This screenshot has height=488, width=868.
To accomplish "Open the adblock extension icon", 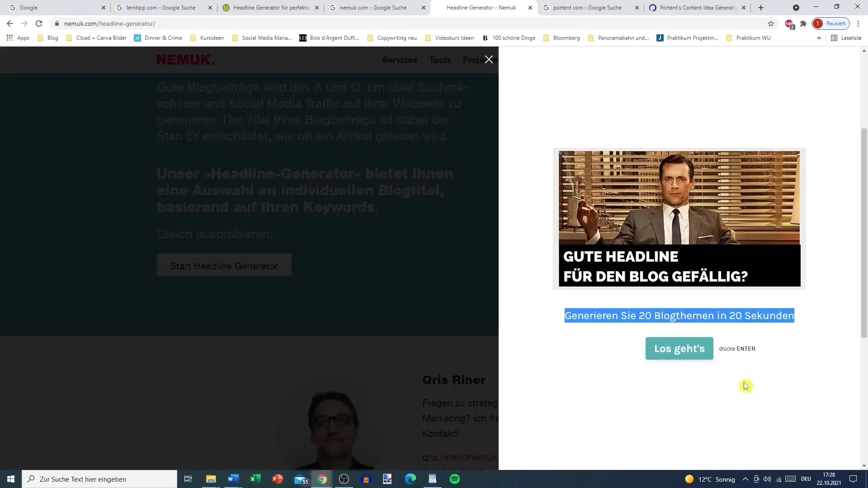I will click(x=789, y=24).
